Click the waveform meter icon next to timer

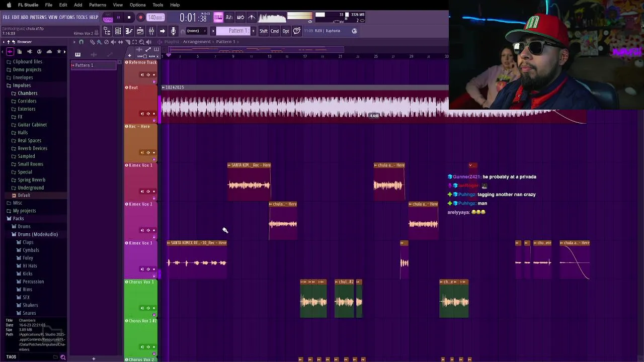[x=272, y=18]
